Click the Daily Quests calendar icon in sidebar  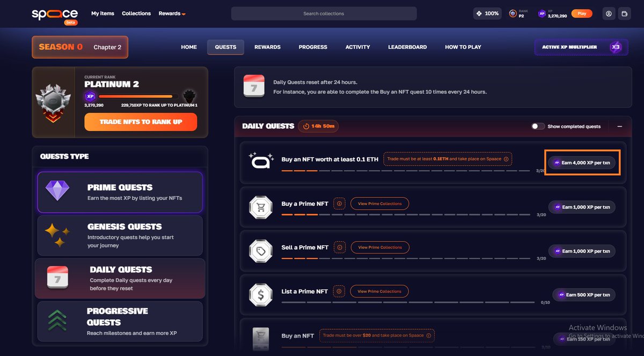[57, 277]
